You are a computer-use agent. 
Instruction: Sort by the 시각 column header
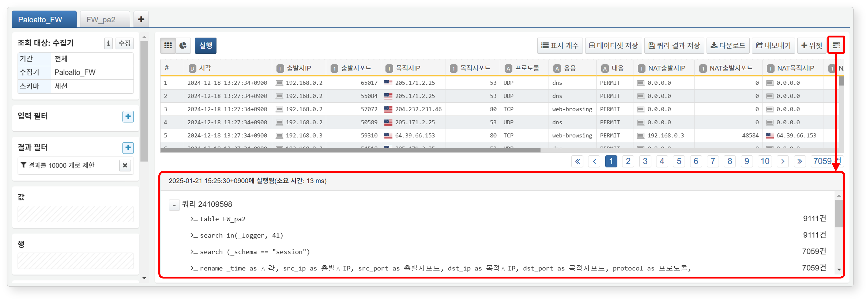tap(228, 68)
